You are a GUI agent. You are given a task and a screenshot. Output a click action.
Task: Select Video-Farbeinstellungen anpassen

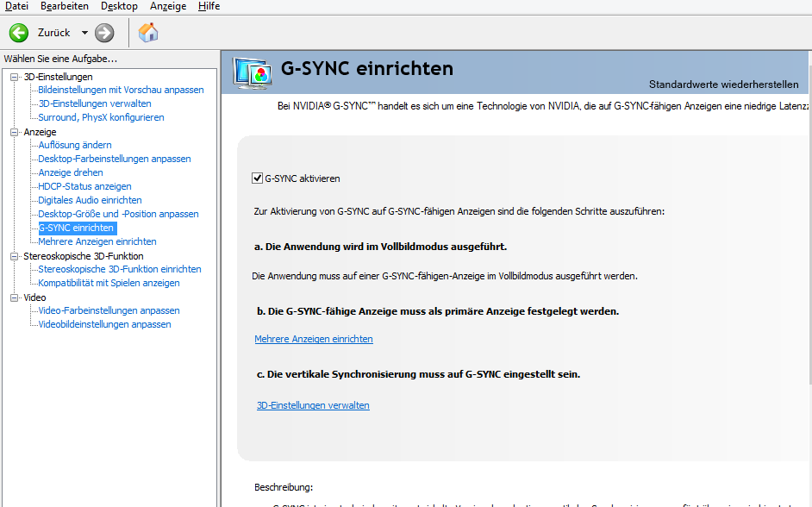pyautogui.click(x=109, y=310)
